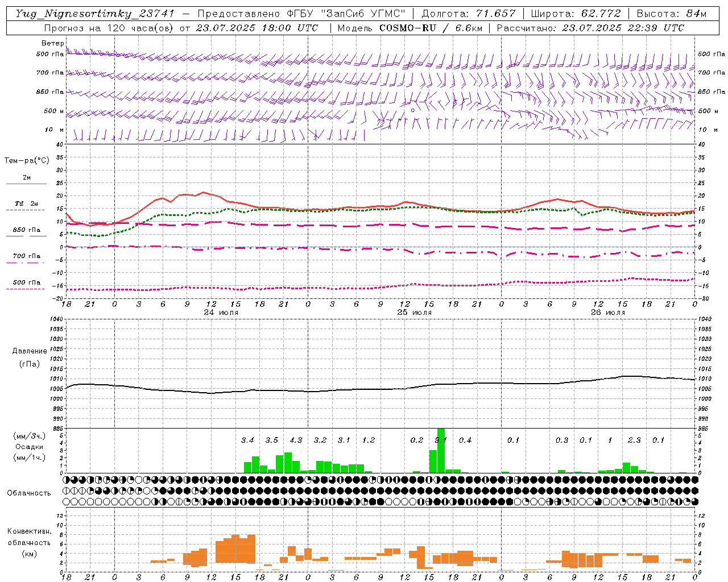The width and height of the screenshot is (728, 582).
Task: Click the 0.3 three-hour precipitation total
Action: [x=562, y=440]
